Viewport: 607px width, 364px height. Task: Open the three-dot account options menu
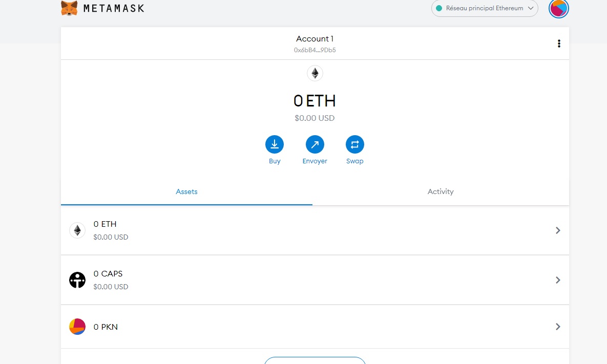pos(559,44)
